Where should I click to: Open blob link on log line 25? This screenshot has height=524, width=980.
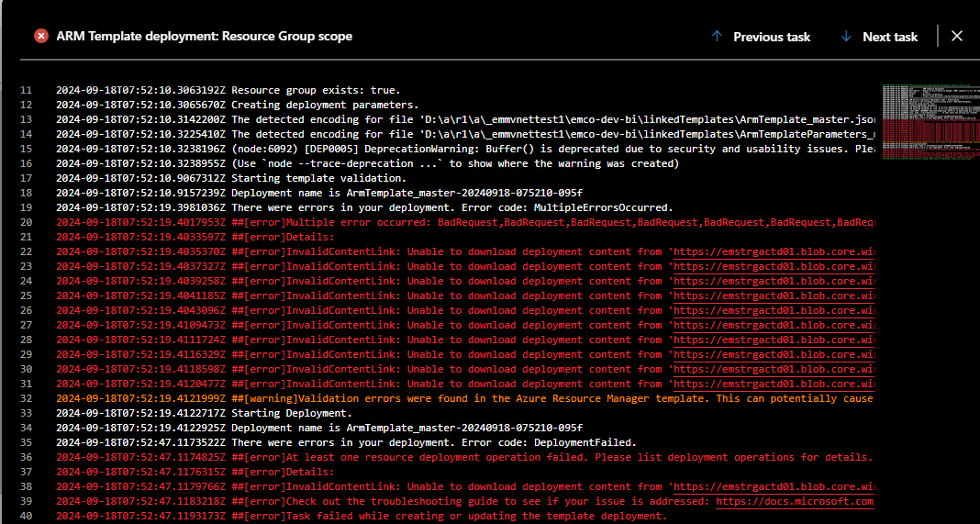click(x=774, y=295)
